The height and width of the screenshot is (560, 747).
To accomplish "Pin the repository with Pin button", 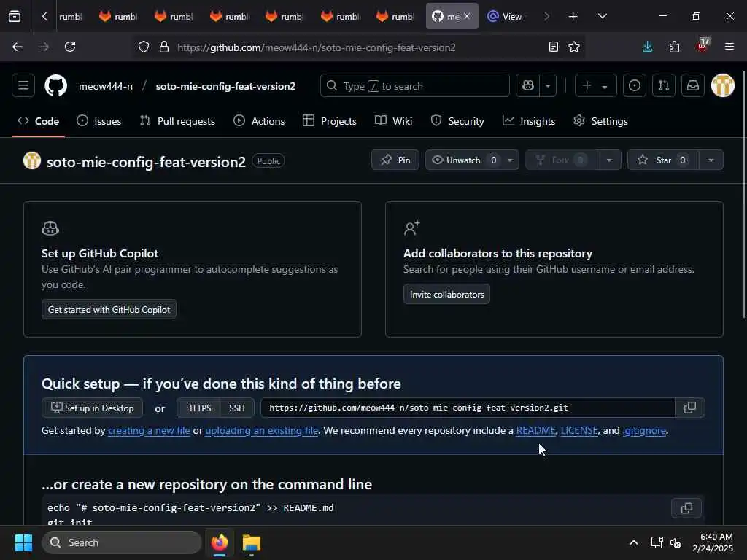I will (x=395, y=160).
